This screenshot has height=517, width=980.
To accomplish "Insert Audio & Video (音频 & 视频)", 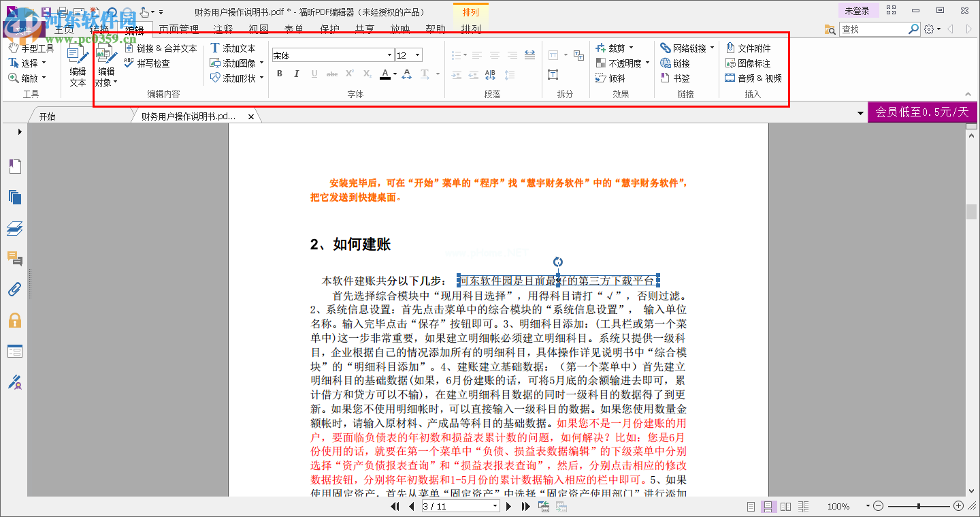I will pyautogui.click(x=753, y=78).
